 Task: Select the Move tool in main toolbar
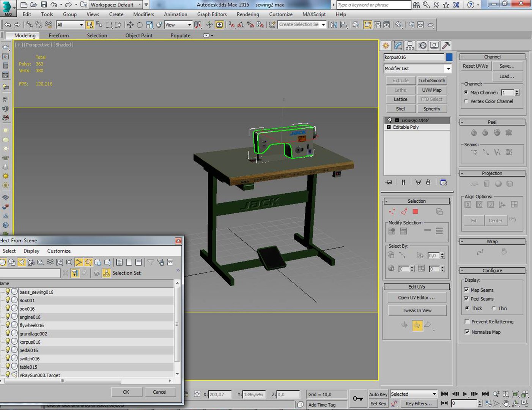pos(130,25)
